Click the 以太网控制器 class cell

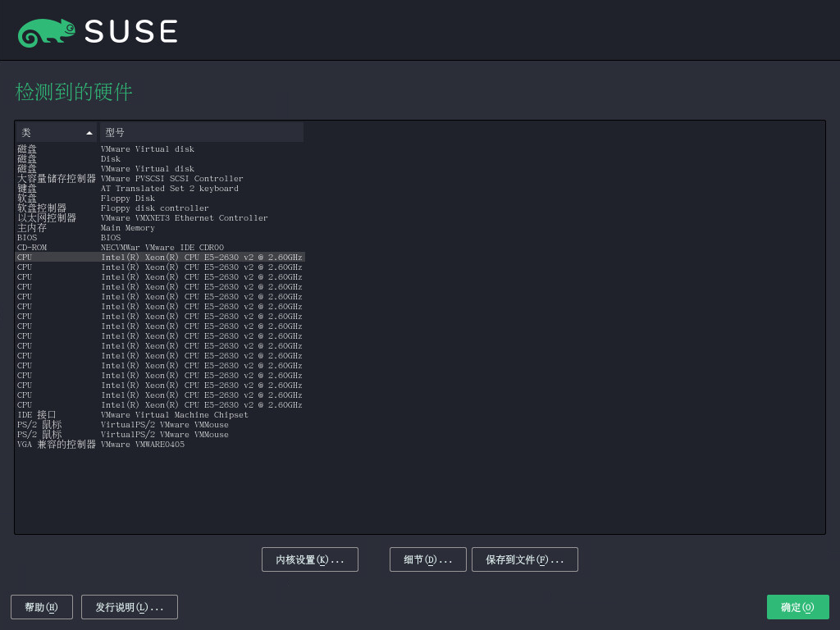(x=47, y=218)
